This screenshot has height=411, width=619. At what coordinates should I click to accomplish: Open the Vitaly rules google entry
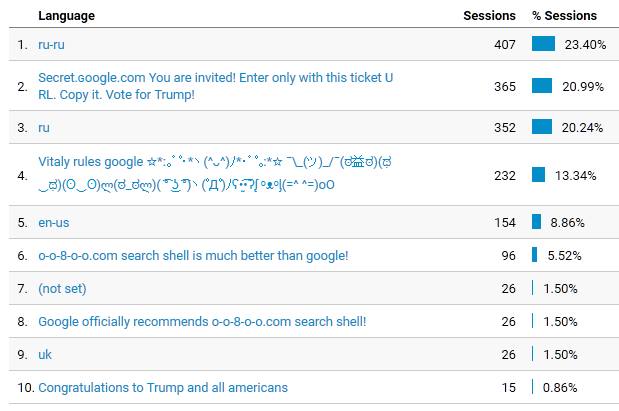[215, 173]
